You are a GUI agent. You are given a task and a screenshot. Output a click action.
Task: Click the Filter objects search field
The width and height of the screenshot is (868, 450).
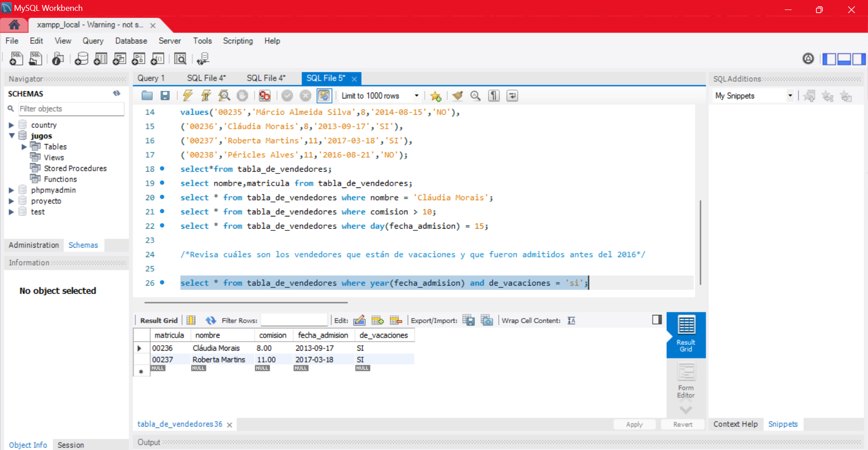tap(71, 109)
